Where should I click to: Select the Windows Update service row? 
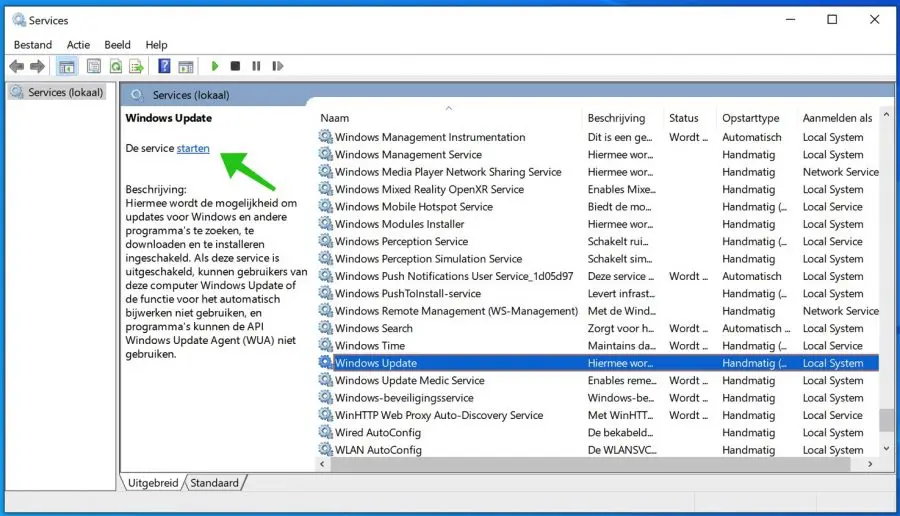tap(598, 363)
